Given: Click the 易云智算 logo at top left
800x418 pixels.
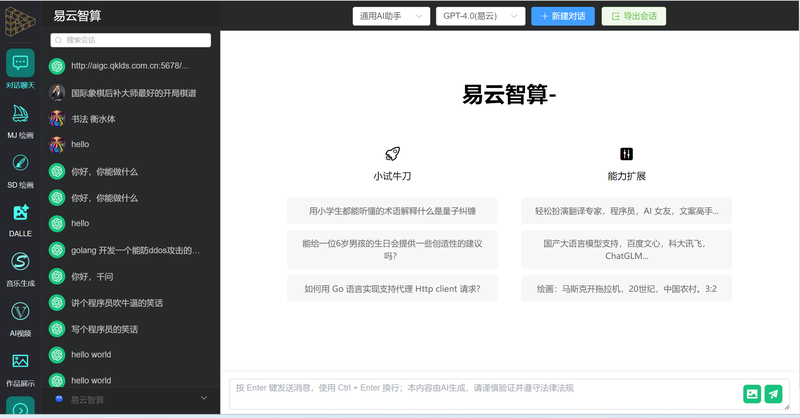Looking at the screenshot, I should tap(20, 17).
